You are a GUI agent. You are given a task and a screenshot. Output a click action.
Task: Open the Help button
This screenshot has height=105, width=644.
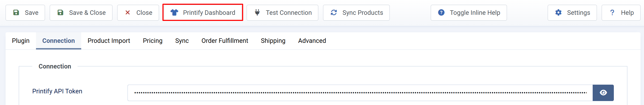621,13
